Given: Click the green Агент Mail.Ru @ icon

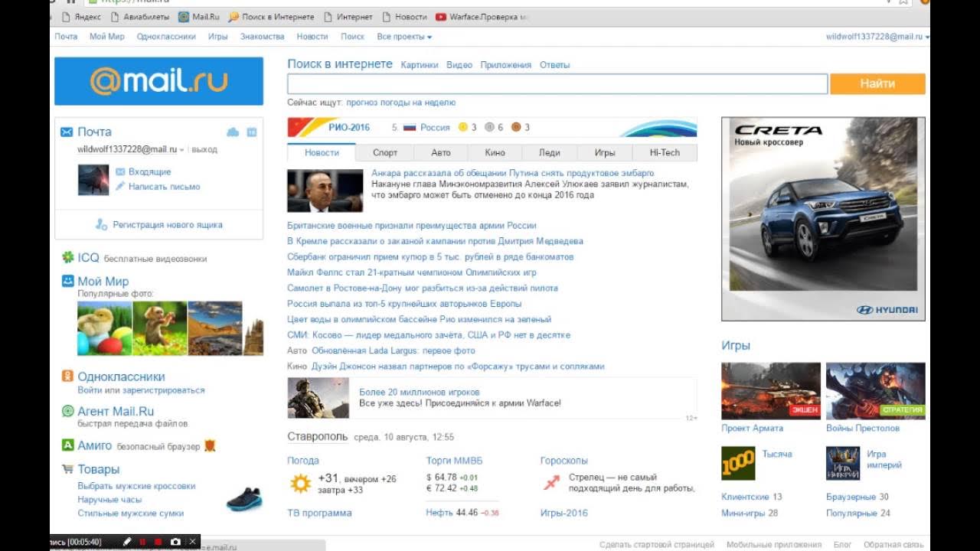Looking at the screenshot, I should [68, 411].
